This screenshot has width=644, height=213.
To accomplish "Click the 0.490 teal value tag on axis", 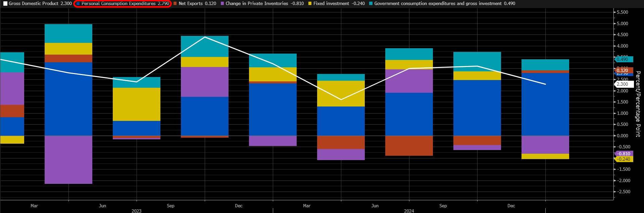I will tap(624, 59).
